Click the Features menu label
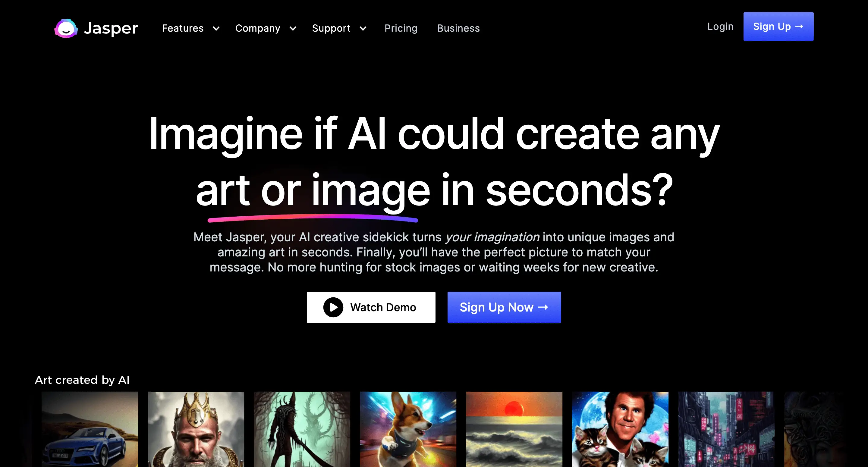868x467 pixels. (x=183, y=28)
